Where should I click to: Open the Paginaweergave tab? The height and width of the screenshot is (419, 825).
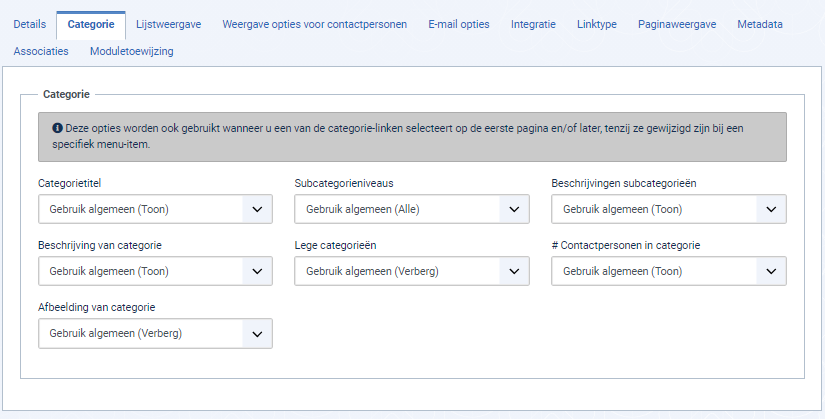[x=677, y=24]
